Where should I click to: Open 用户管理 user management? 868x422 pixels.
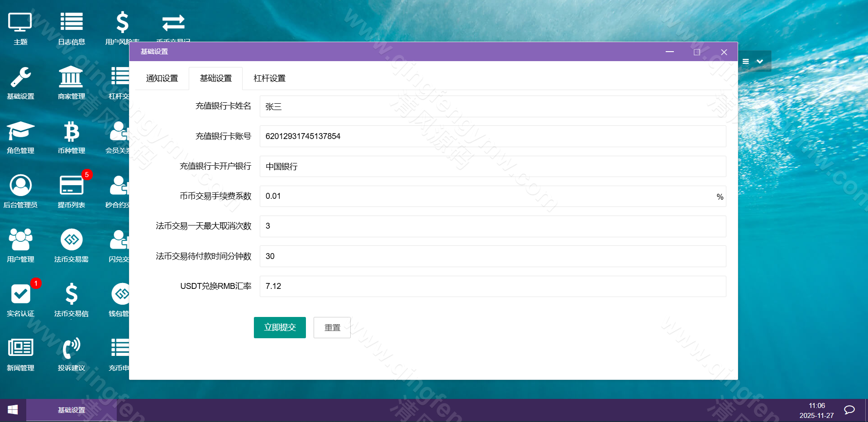coord(20,245)
